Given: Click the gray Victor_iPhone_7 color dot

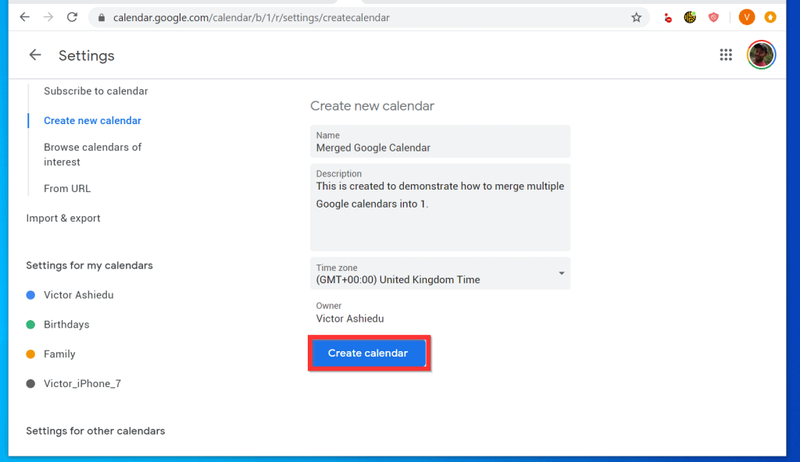Looking at the screenshot, I should tap(31, 384).
